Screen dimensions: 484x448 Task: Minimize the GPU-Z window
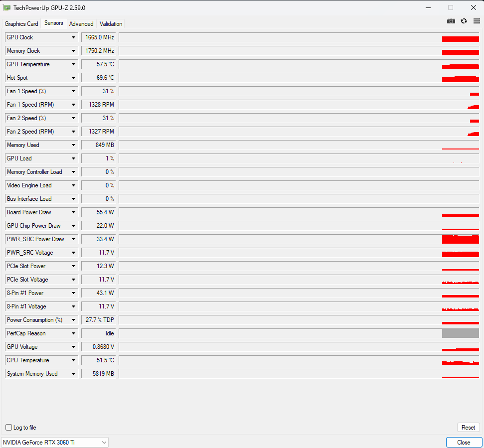(x=428, y=7)
